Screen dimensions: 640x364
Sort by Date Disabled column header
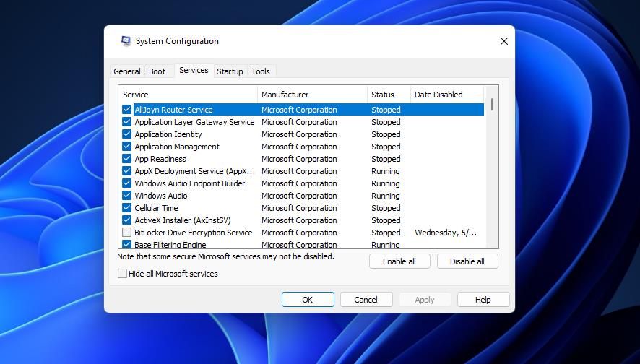[x=447, y=95]
